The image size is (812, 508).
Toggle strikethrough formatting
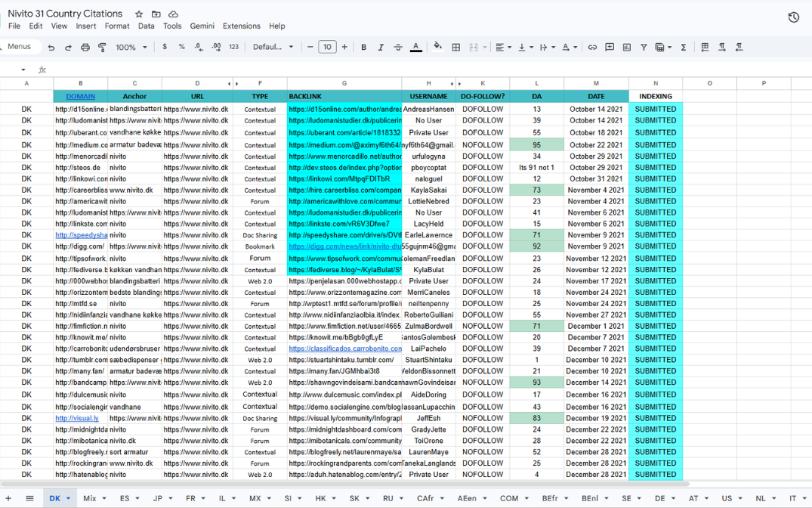[398, 47]
